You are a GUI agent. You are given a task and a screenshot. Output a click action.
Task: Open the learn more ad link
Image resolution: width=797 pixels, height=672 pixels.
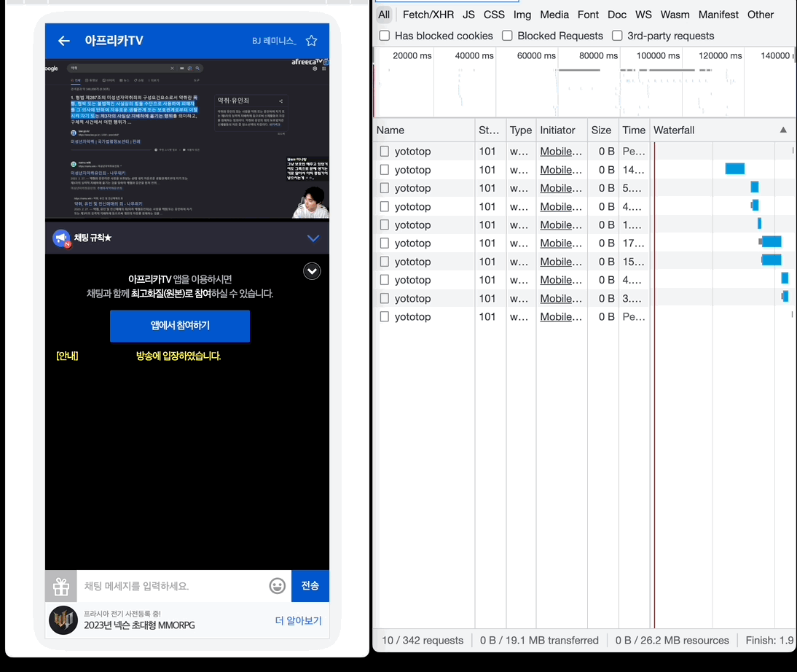pos(298,621)
